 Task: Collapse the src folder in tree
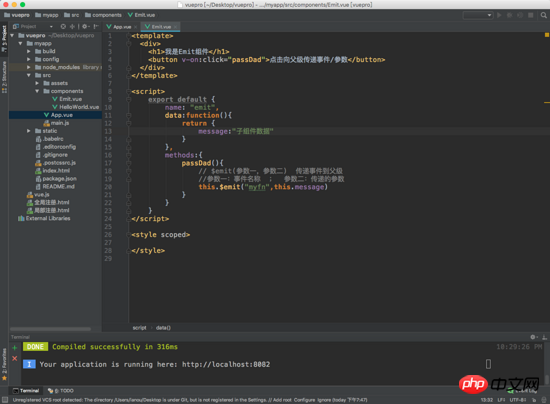29,75
